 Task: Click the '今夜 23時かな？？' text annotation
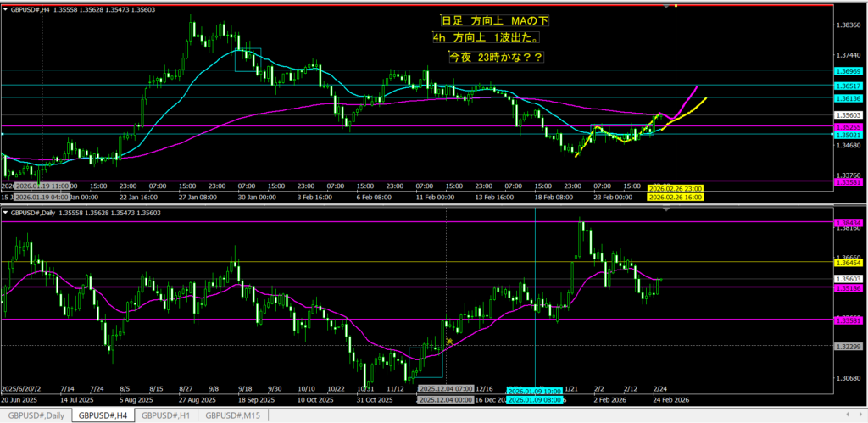497,57
